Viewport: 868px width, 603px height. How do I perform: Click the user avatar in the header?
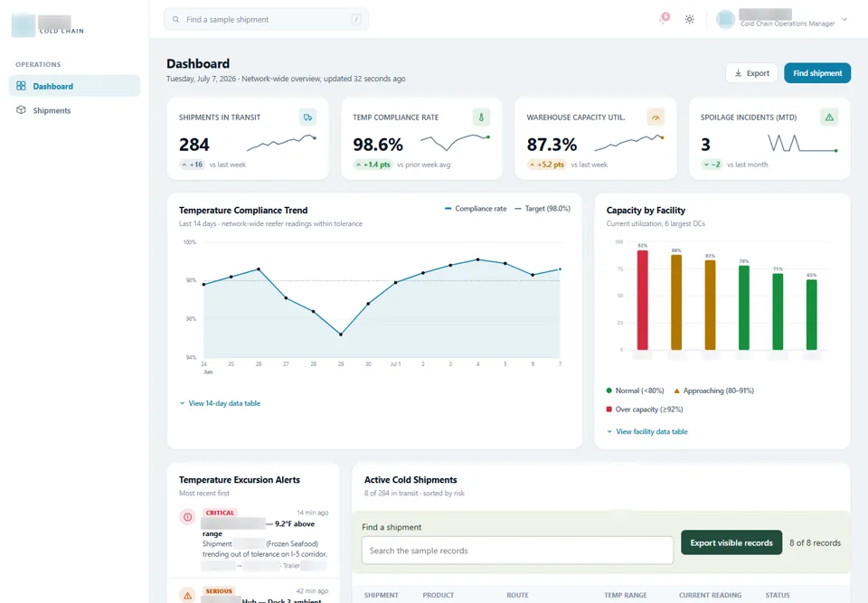click(x=725, y=19)
